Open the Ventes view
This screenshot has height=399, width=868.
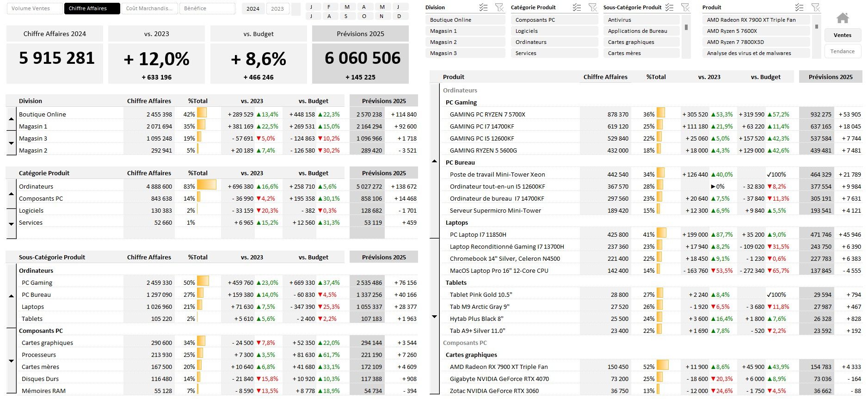[843, 35]
